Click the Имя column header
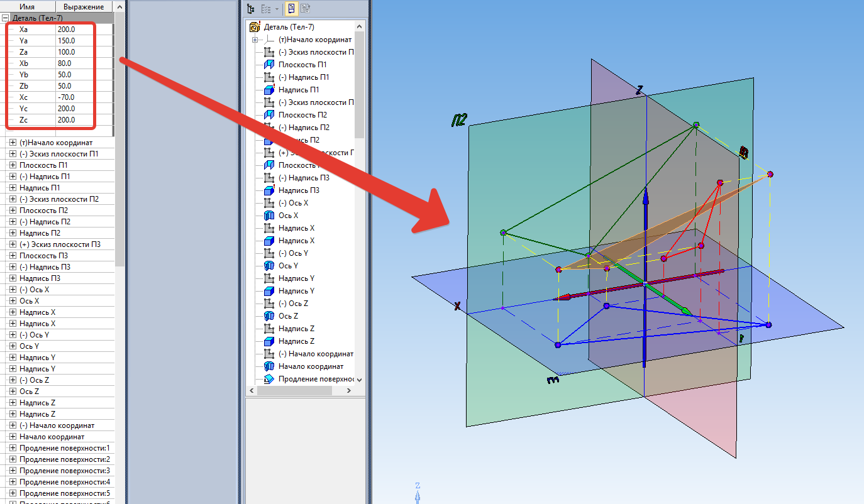The width and height of the screenshot is (864, 504). click(x=28, y=6)
